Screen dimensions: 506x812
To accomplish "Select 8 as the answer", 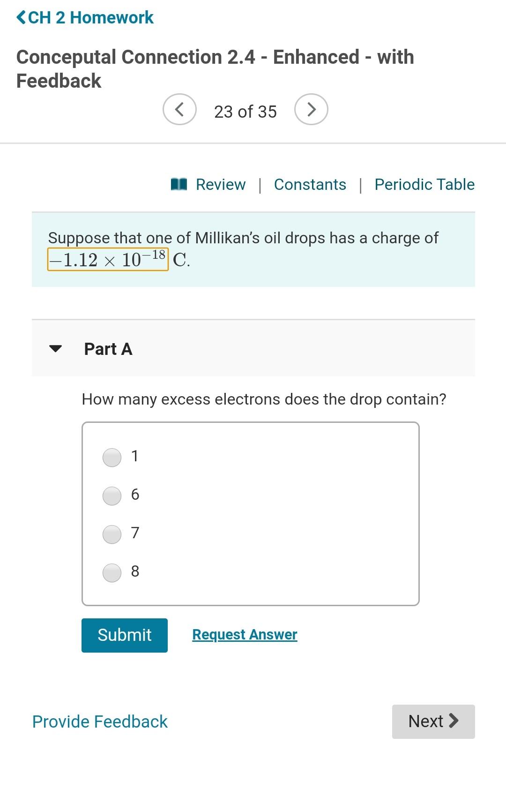I will pyautogui.click(x=112, y=572).
